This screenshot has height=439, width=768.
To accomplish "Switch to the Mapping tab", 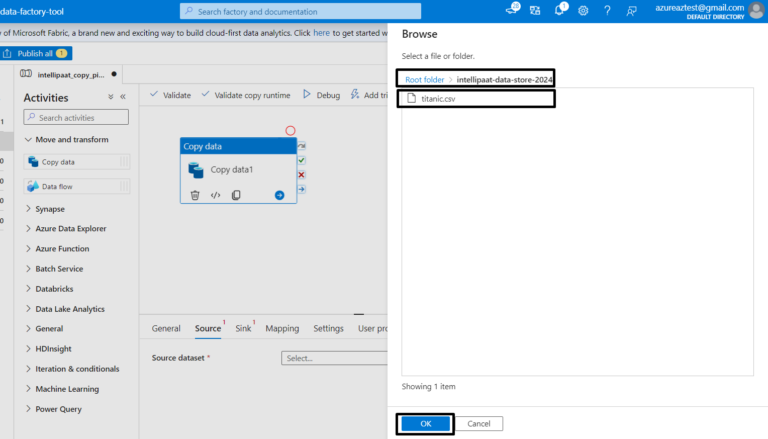I will click(282, 328).
